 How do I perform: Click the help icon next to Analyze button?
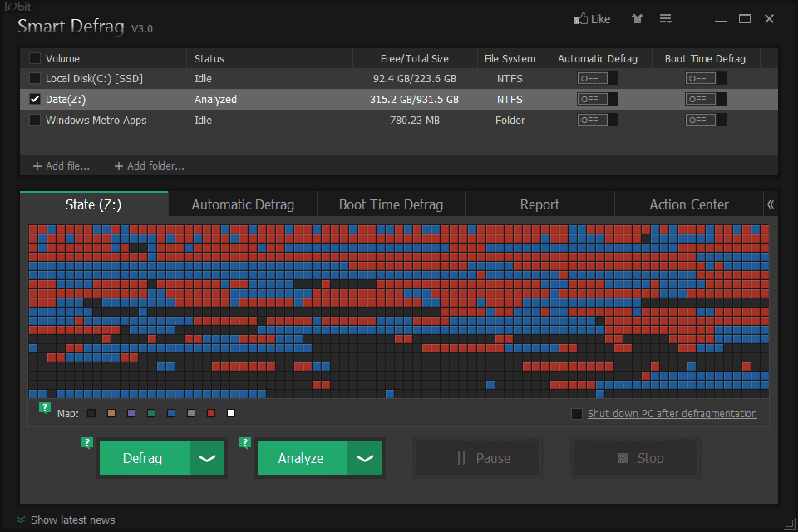coord(244,443)
